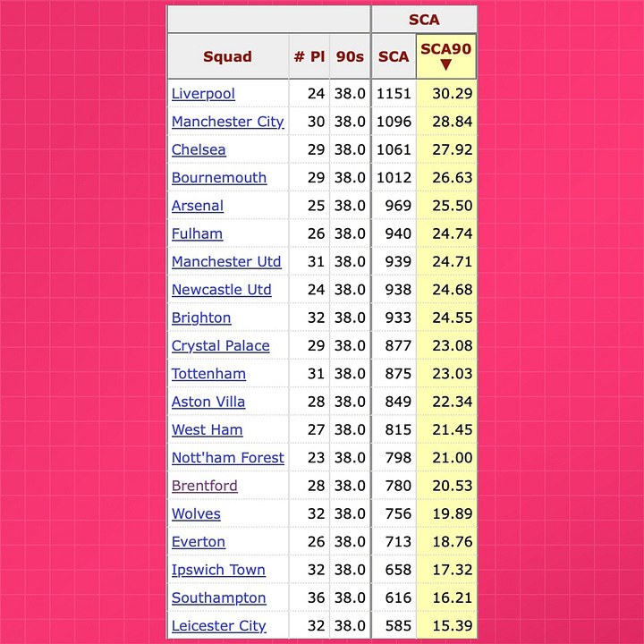Open the Nott'ham Forest squad link
Image resolution: width=644 pixels, height=644 pixels.
coord(228,458)
